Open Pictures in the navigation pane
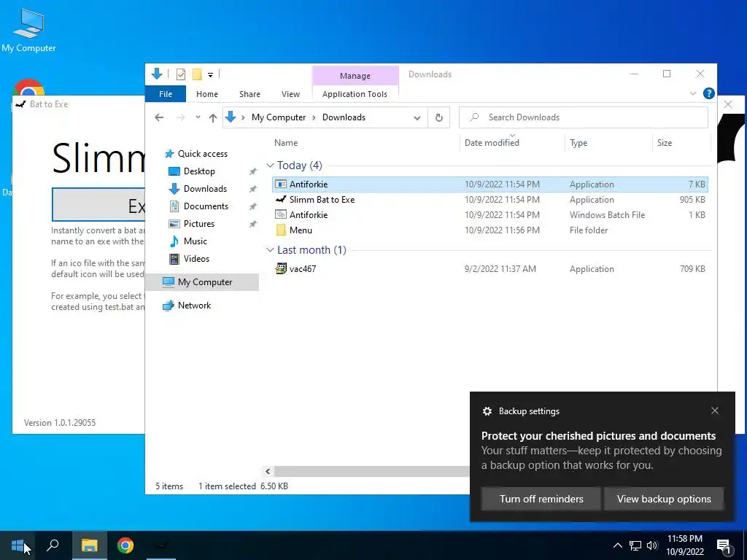747x560 pixels. point(198,224)
